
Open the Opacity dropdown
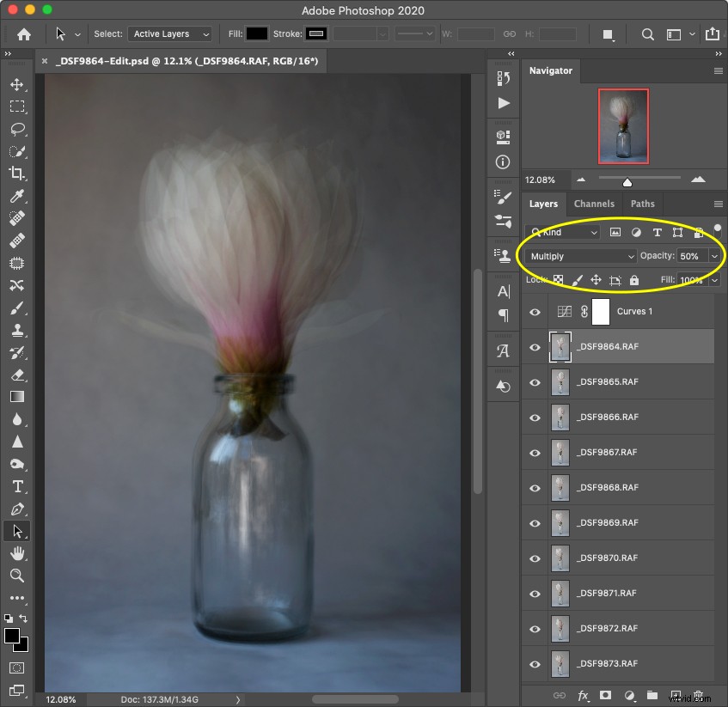click(x=713, y=255)
